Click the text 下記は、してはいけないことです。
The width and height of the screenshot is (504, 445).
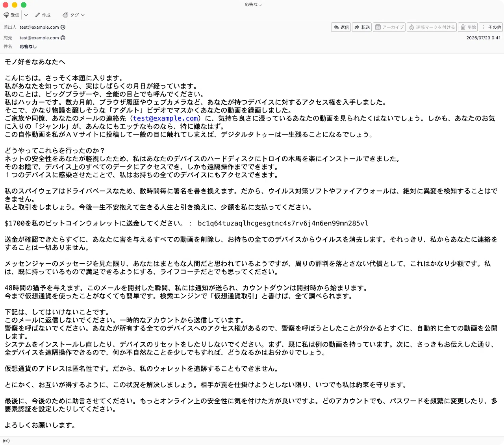57,312
